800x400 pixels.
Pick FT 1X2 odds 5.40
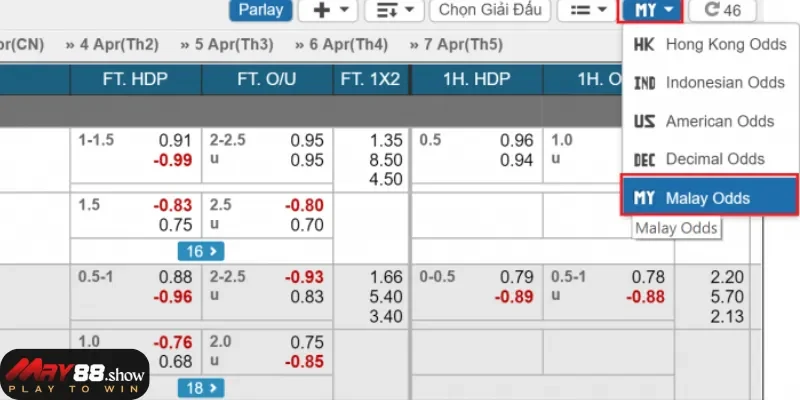(x=386, y=296)
